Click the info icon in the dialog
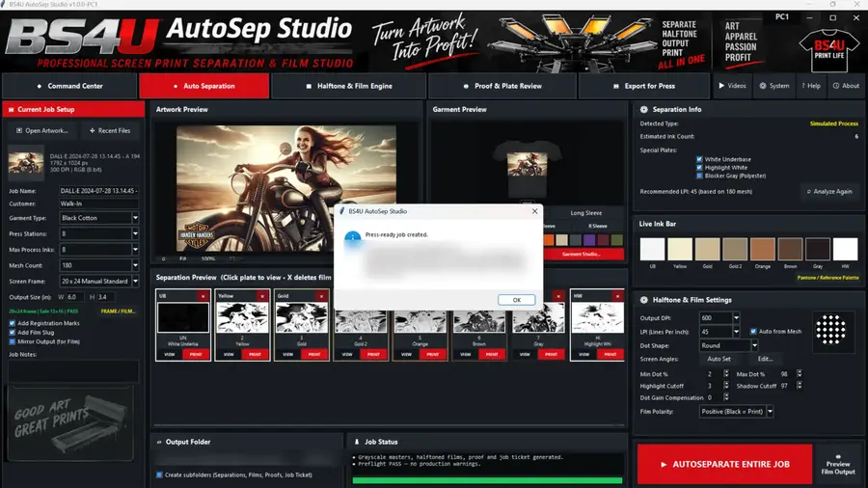Viewport: 868px width, 488px height. pos(353,239)
